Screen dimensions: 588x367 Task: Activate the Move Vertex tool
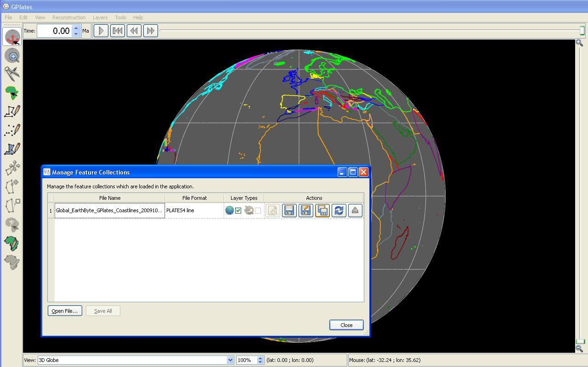12,167
